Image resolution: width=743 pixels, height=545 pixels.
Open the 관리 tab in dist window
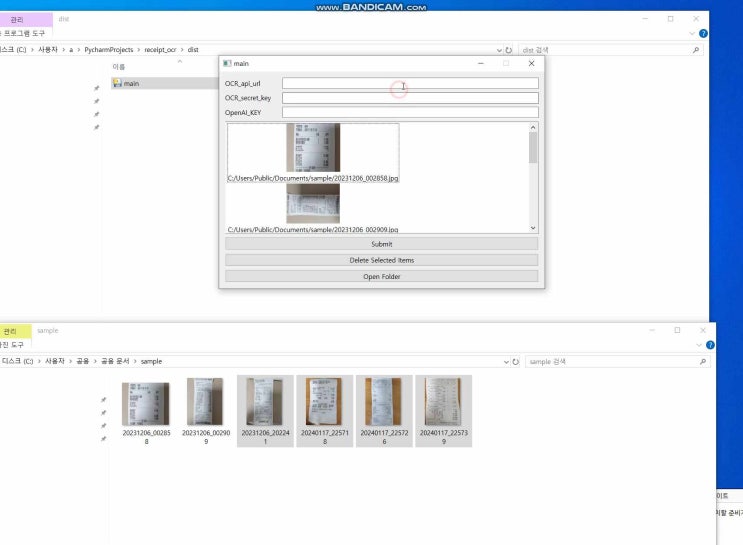tap(17, 19)
